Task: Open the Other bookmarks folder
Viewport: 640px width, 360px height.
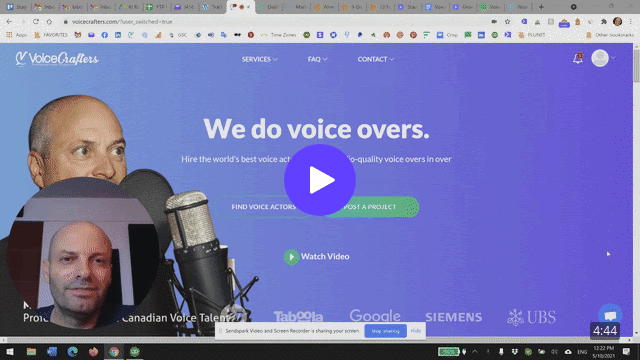Action: [x=610, y=35]
